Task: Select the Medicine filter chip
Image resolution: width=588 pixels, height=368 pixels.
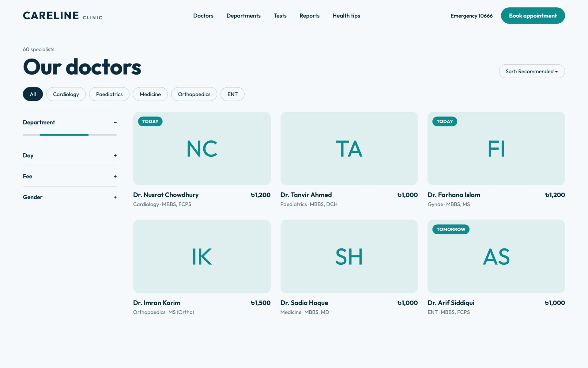Action: (150, 94)
